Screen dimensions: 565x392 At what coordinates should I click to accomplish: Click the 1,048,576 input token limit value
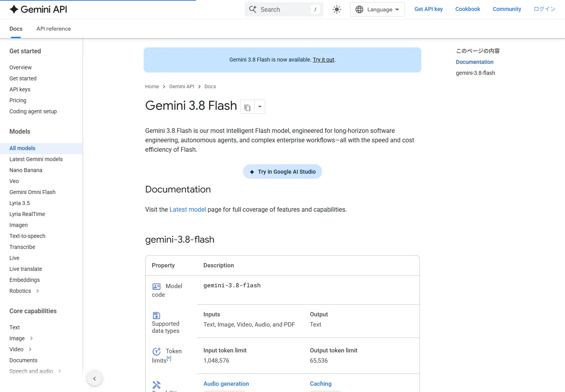pyautogui.click(x=216, y=361)
